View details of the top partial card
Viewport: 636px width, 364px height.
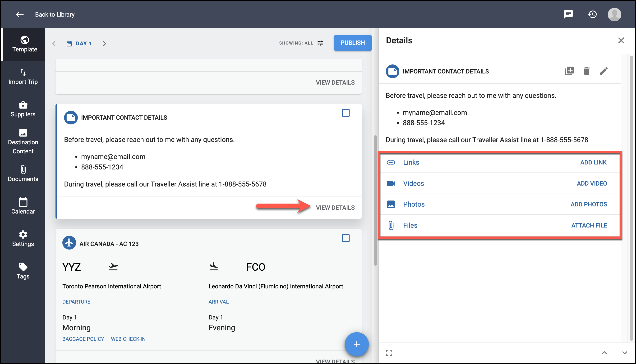335,82
